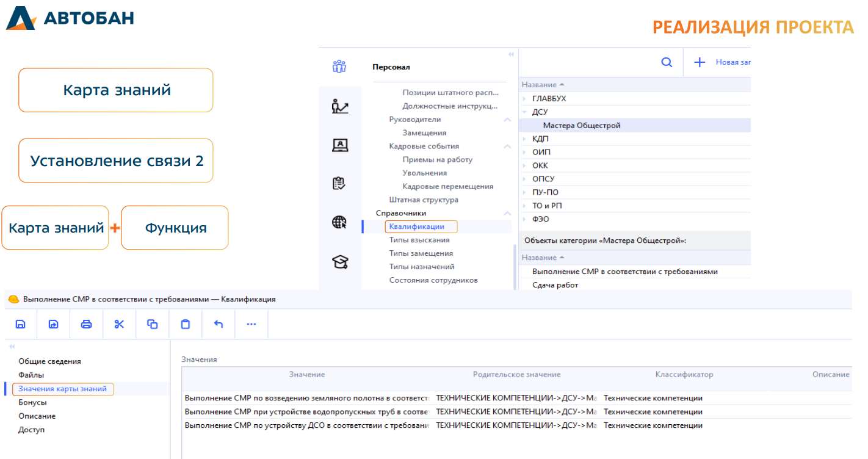Click the magnifier search icon
Viewport: 868px width, 459px height.
tap(667, 62)
